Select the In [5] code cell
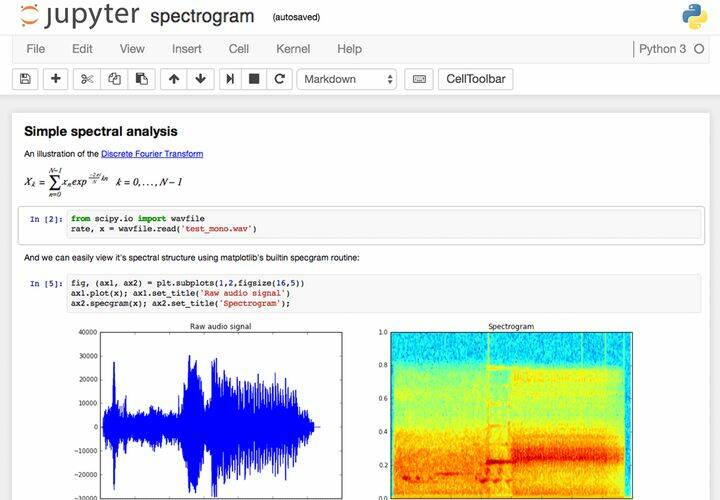The height and width of the screenshot is (500, 720). (x=384, y=293)
